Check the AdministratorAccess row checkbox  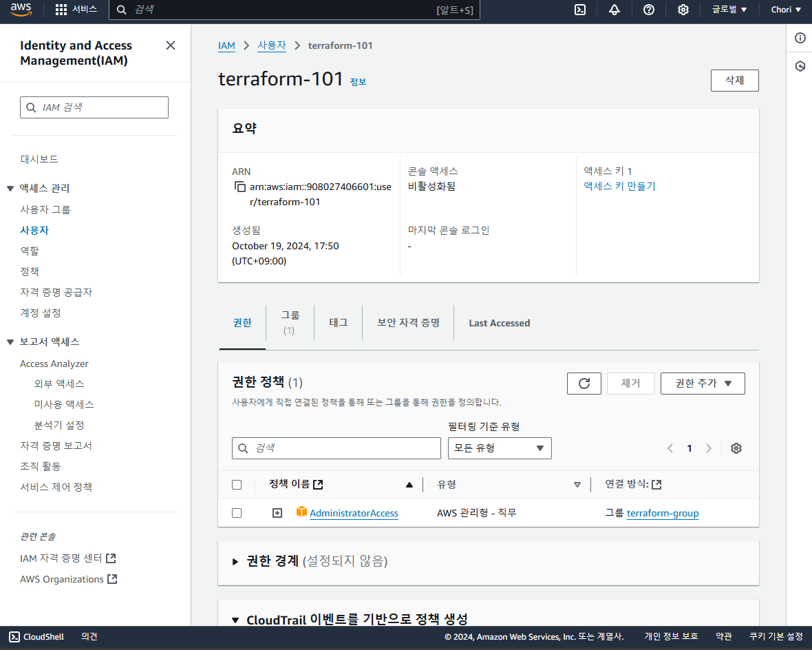[237, 513]
